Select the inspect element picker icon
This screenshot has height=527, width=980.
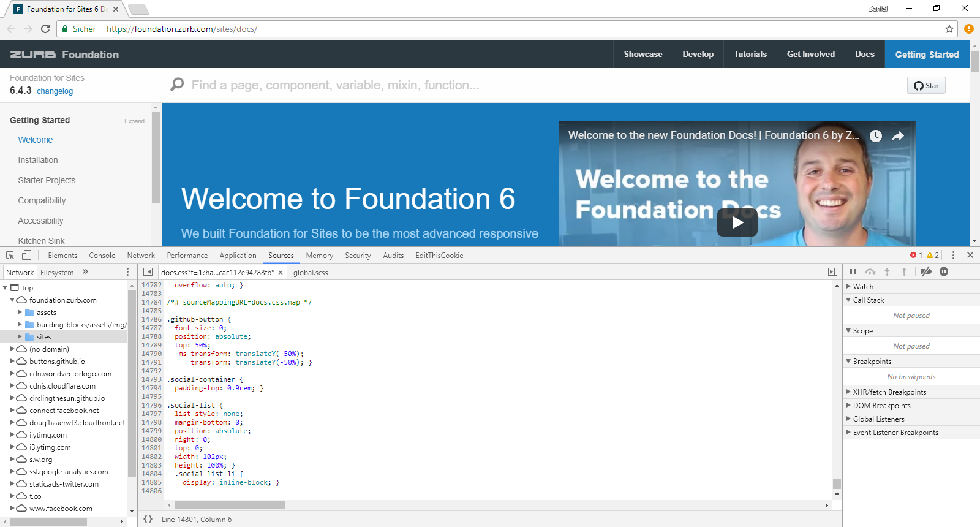coord(10,256)
